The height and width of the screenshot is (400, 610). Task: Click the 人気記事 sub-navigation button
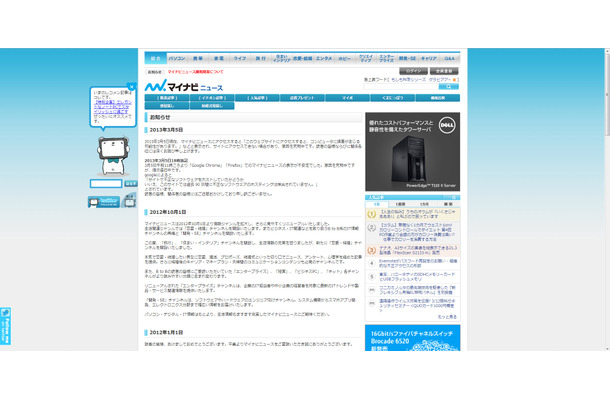coord(257,98)
